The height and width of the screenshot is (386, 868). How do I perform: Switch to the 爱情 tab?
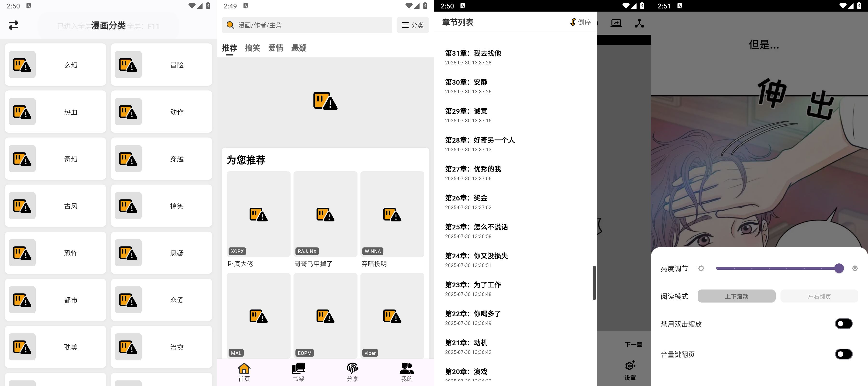pyautogui.click(x=276, y=48)
